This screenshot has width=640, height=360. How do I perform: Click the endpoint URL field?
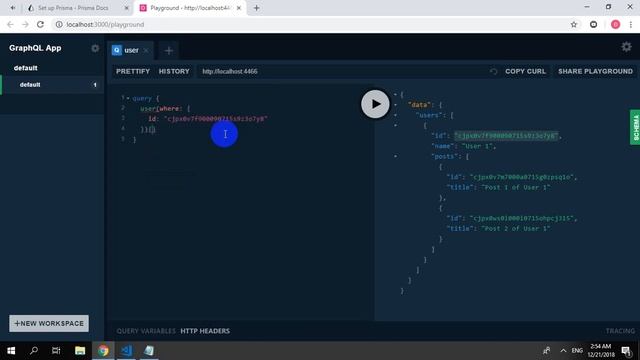point(342,71)
